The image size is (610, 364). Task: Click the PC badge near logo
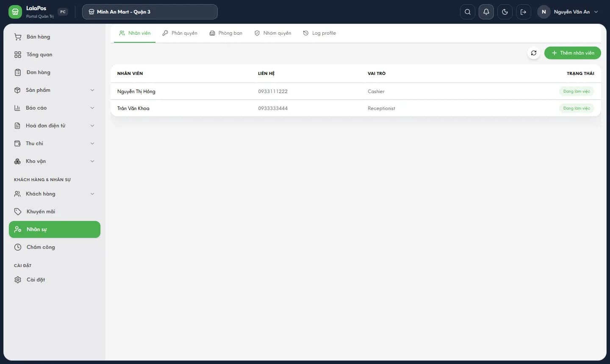[63, 12]
